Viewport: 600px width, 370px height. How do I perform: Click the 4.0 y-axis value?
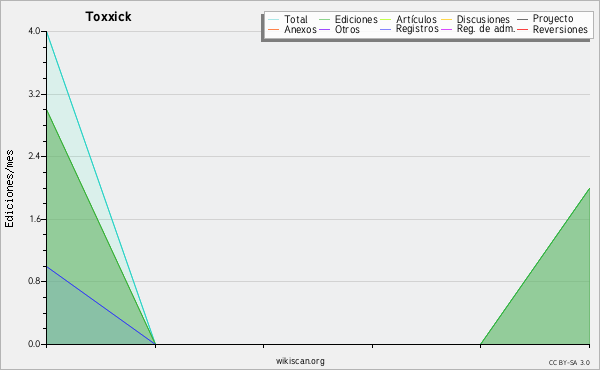[34, 31]
